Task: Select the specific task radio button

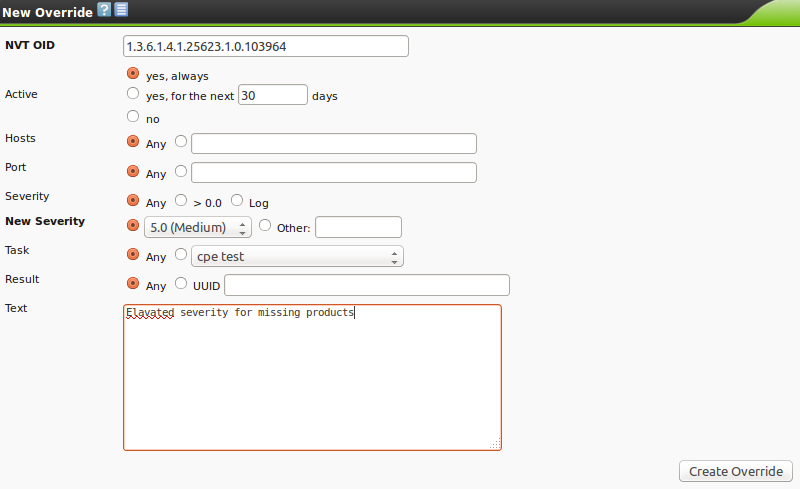Action: (x=181, y=254)
